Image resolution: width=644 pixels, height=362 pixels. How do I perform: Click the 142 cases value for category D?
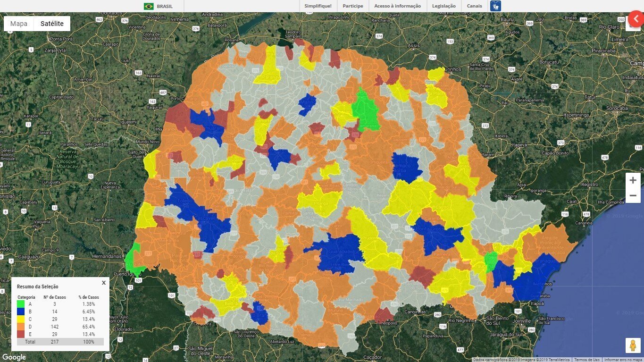click(x=55, y=327)
